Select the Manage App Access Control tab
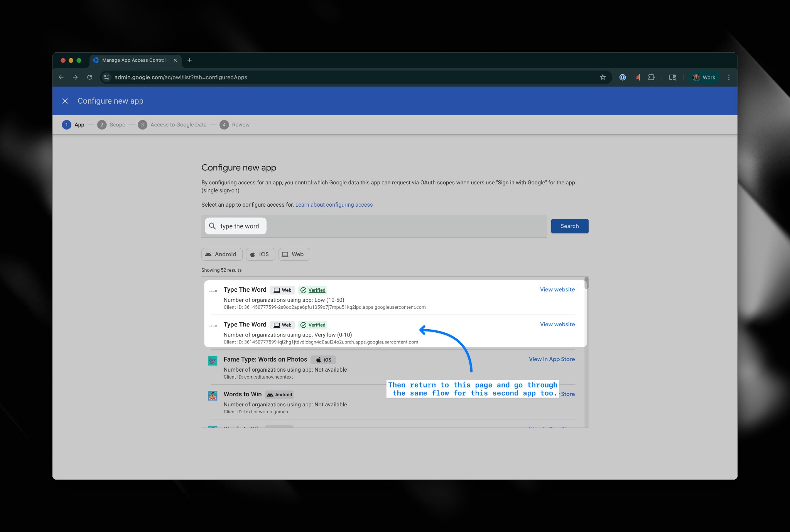Image resolution: width=790 pixels, height=532 pixels. pyautogui.click(x=135, y=60)
